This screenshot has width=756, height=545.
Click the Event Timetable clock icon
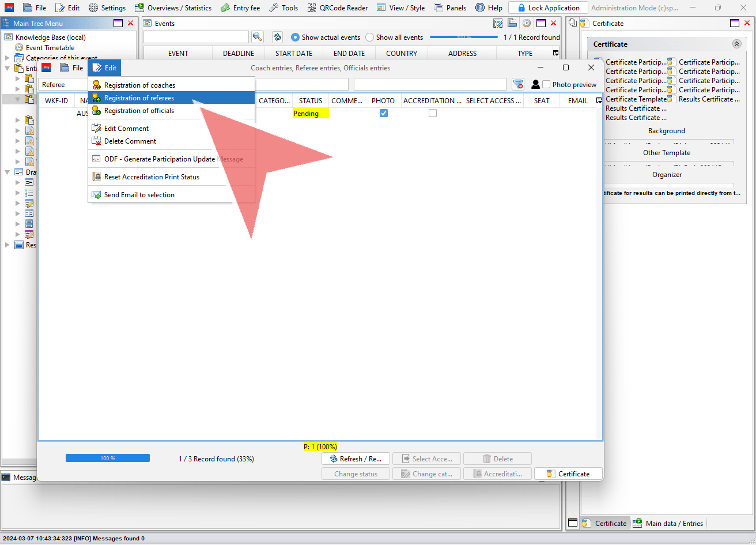click(20, 48)
